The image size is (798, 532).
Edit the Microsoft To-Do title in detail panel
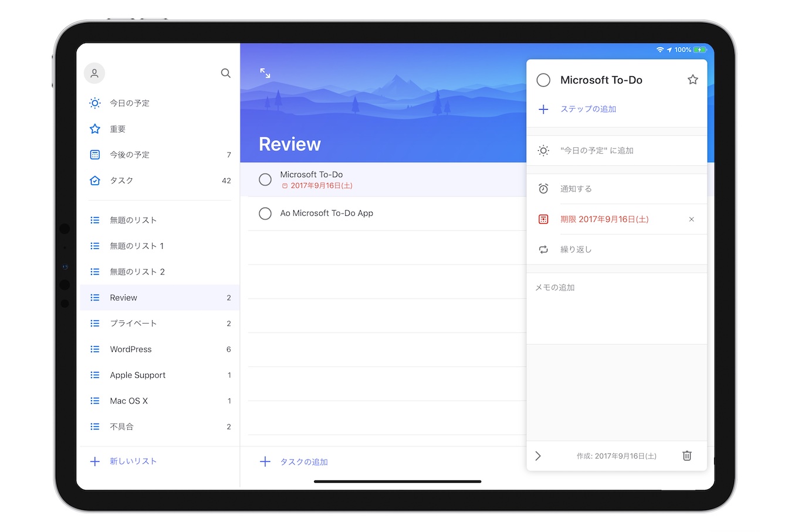[601, 80]
